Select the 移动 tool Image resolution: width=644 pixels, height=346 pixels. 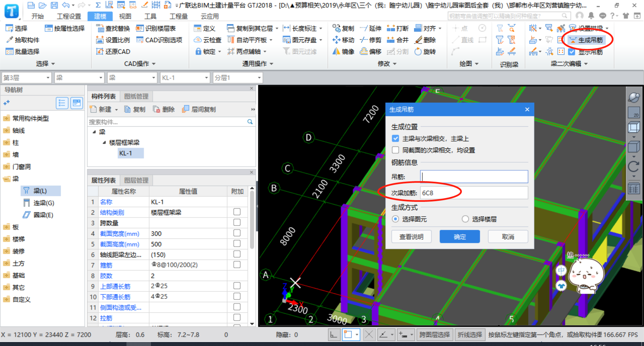point(343,40)
